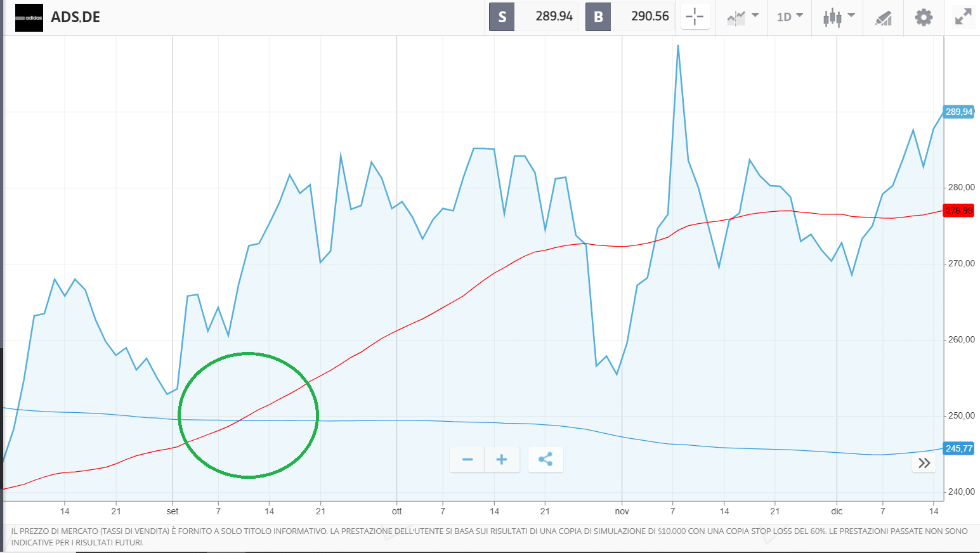Click the blue 245,77 indicator label

tap(958, 448)
